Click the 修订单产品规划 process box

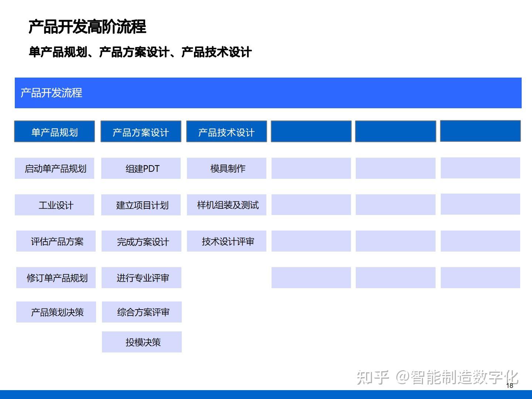[55, 277]
